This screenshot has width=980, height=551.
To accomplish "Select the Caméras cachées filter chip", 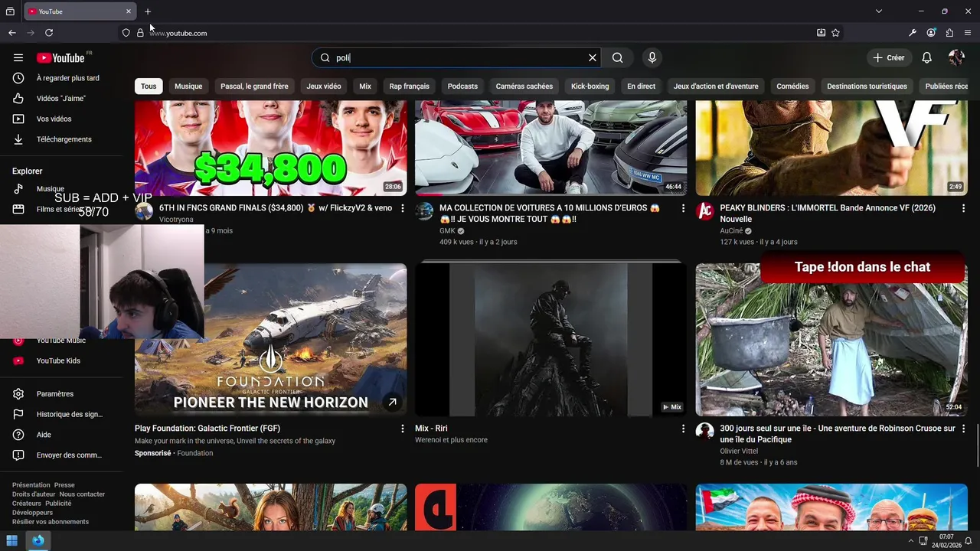I will click(x=524, y=86).
